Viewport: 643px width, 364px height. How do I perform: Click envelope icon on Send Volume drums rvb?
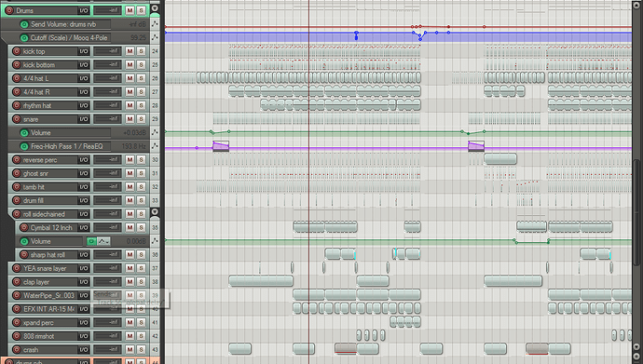[155, 24]
